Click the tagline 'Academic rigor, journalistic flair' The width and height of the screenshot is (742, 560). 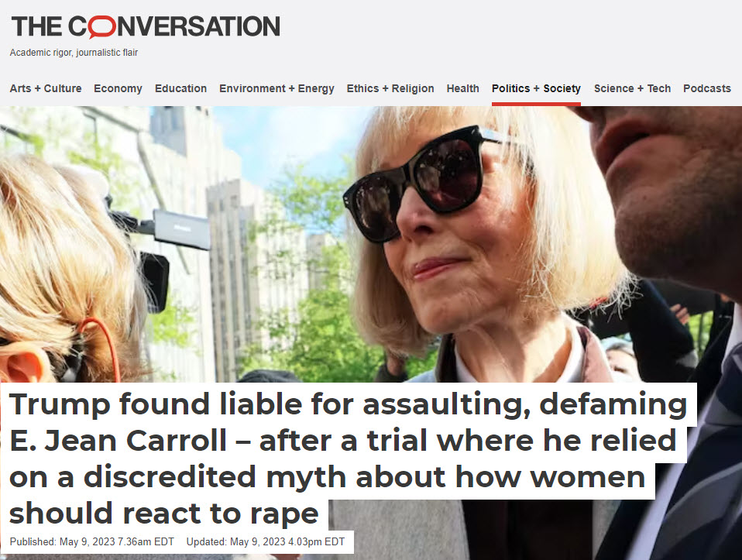[x=74, y=53]
